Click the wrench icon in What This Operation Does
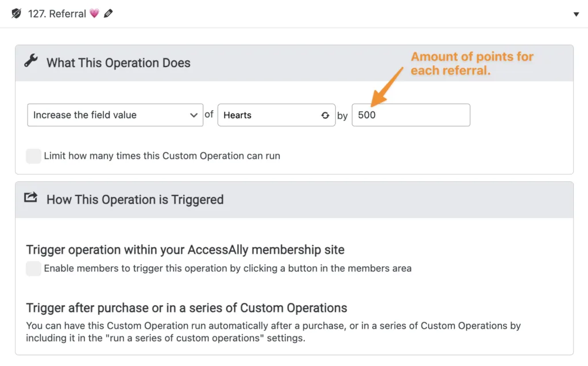 tap(32, 63)
